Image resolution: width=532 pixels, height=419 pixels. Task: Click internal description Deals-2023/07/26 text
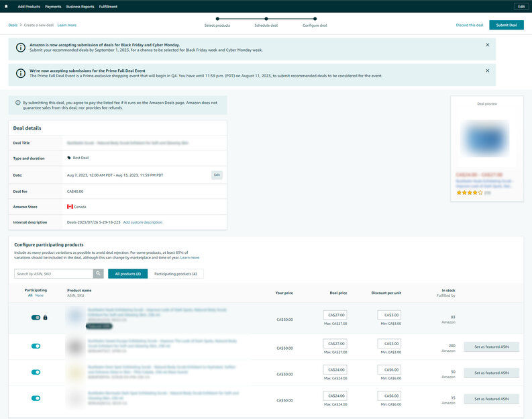(94, 222)
